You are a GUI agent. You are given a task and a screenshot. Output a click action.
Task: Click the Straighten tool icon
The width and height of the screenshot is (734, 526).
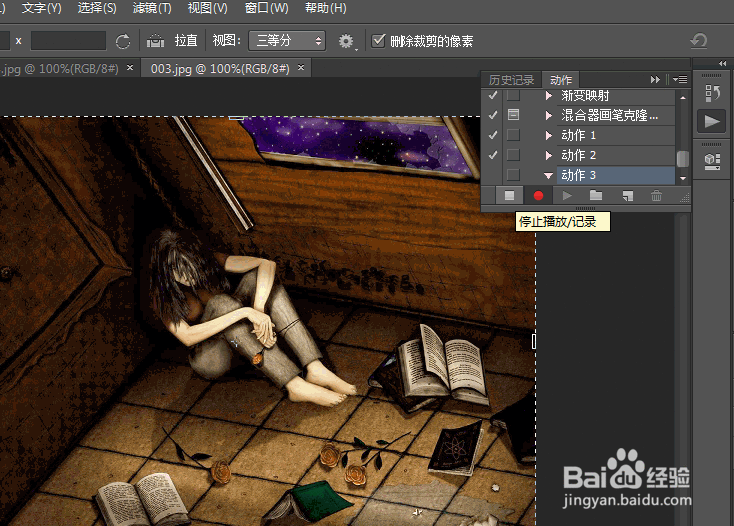coord(155,41)
